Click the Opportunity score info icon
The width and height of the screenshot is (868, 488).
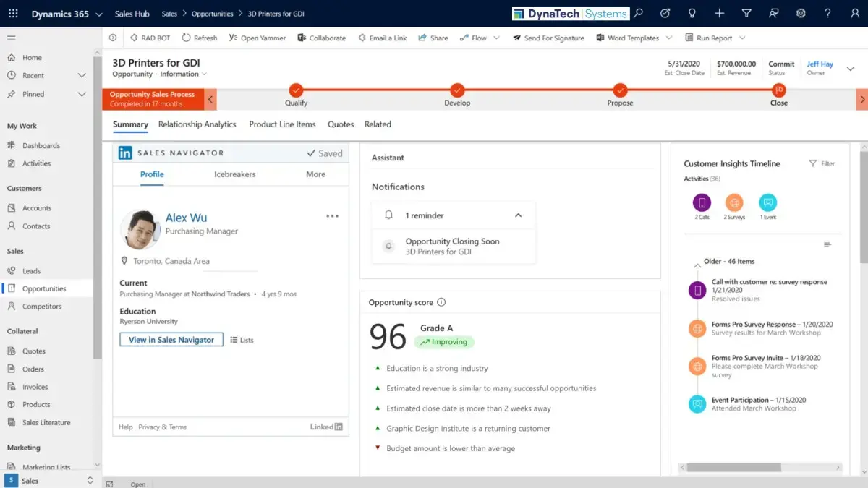pyautogui.click(x=441, y=302)
